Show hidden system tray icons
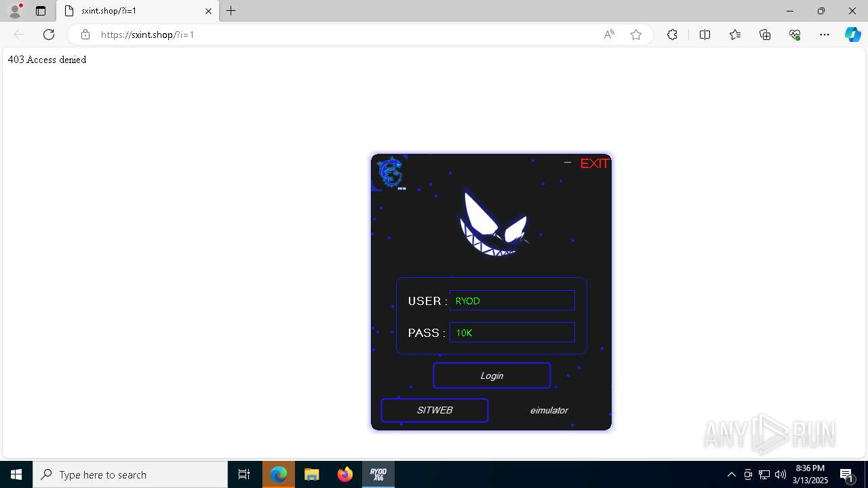 click(x=731, y=474)
